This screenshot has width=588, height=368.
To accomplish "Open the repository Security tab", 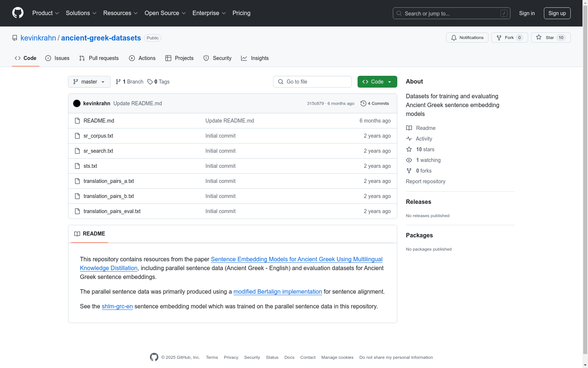I will click(218, 58).
